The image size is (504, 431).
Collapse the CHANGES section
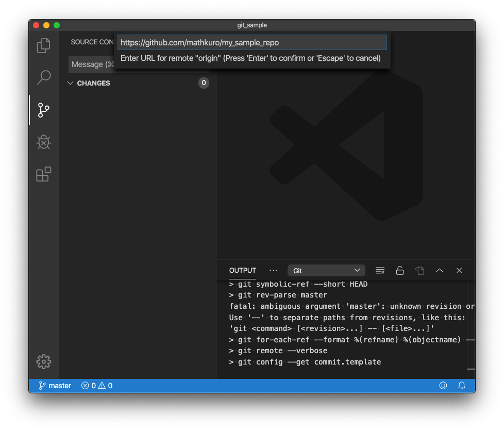[70, 83]
